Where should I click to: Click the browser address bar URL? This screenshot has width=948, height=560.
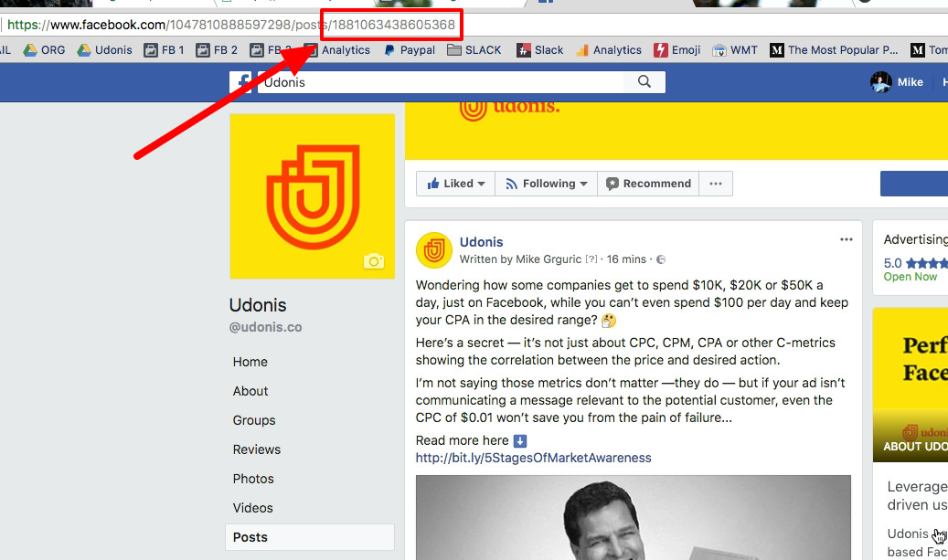(231, 25)
